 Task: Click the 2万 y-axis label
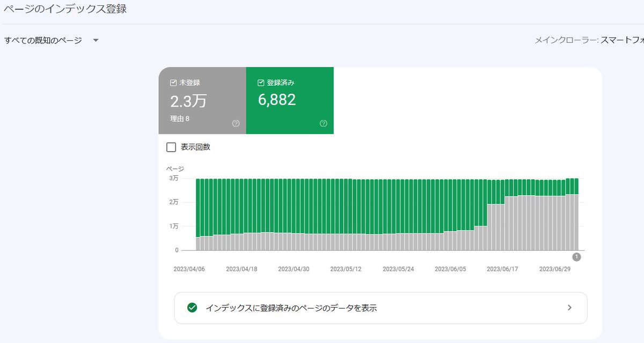(174, 202)
